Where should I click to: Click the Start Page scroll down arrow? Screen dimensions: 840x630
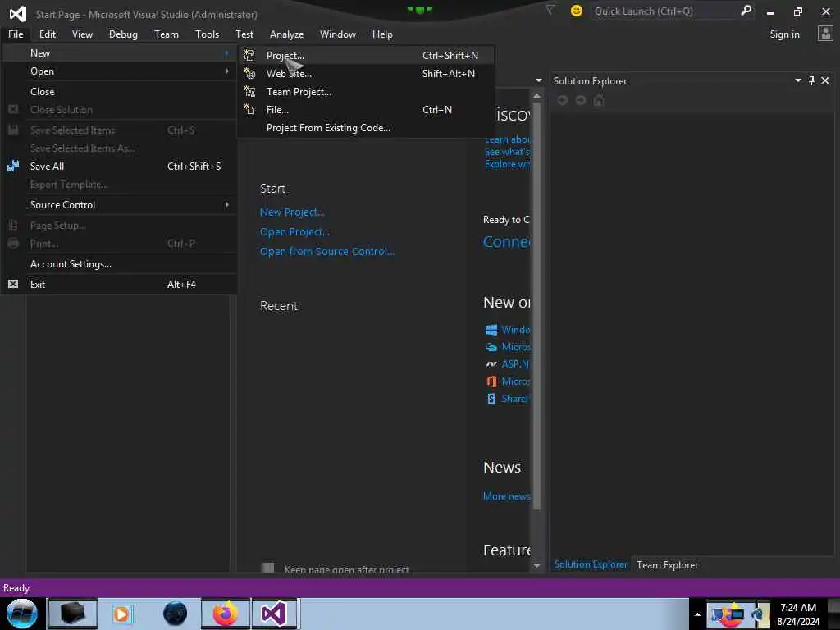536,565
